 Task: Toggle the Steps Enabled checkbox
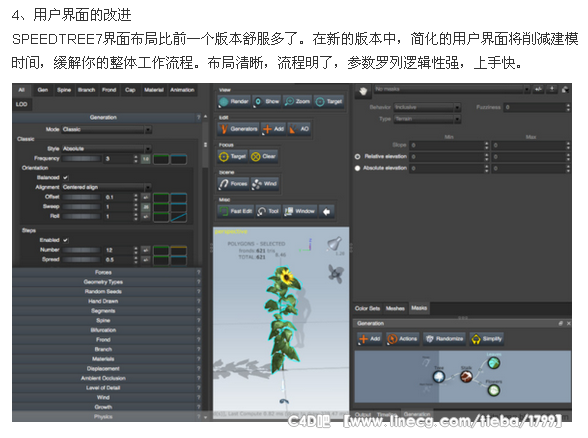click(66, 240)
